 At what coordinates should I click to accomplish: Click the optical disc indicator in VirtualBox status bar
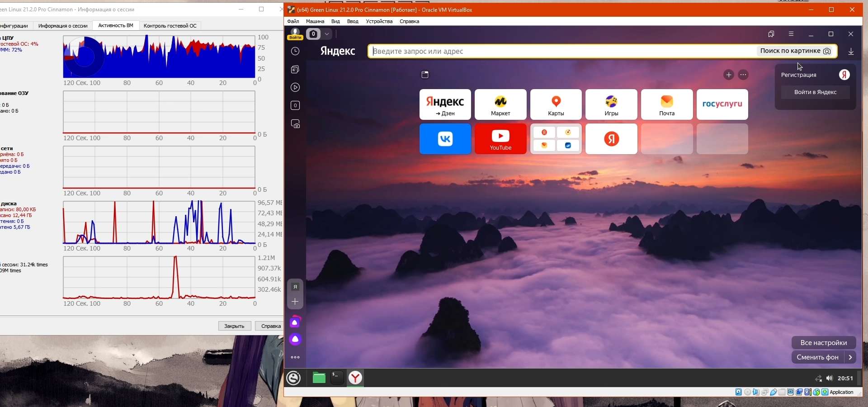(x=747, y=392)
